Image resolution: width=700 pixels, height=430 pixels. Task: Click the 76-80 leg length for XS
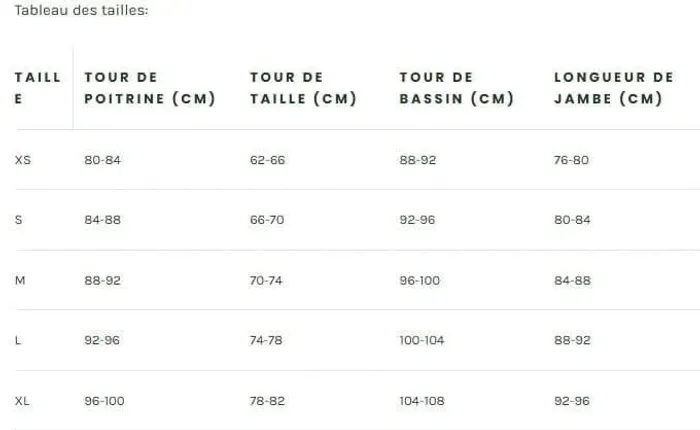pyautogui.click(x=571, y=160)
